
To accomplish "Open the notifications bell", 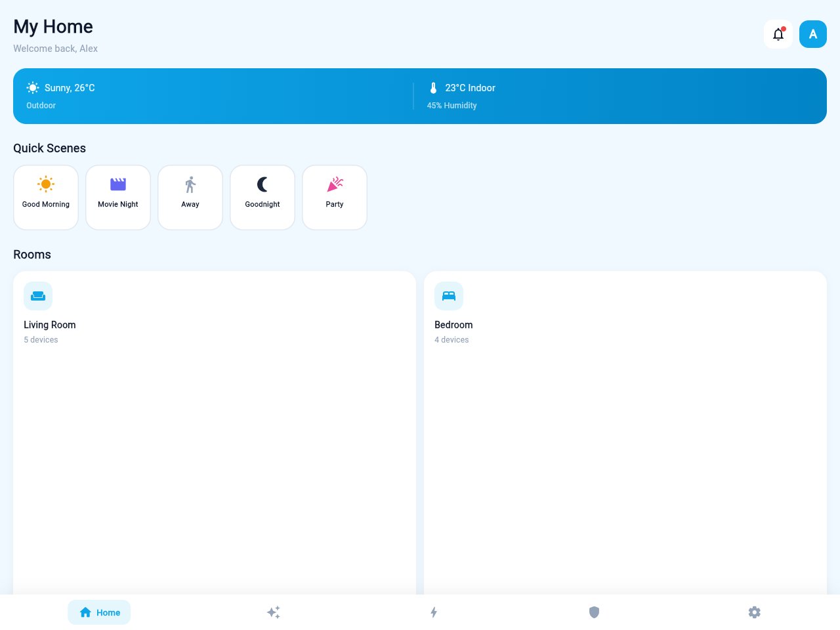I will point(778,34).
